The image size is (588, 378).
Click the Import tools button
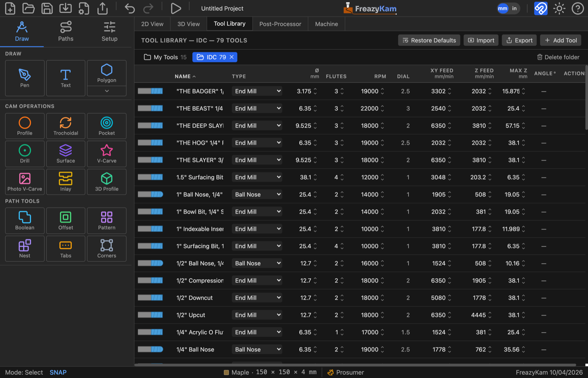[481, 40]
